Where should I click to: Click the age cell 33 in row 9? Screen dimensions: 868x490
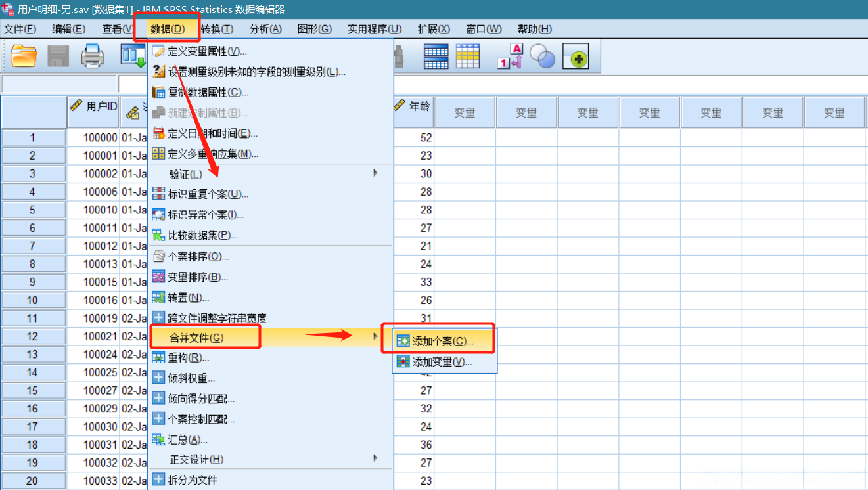(x=414, y=282)
